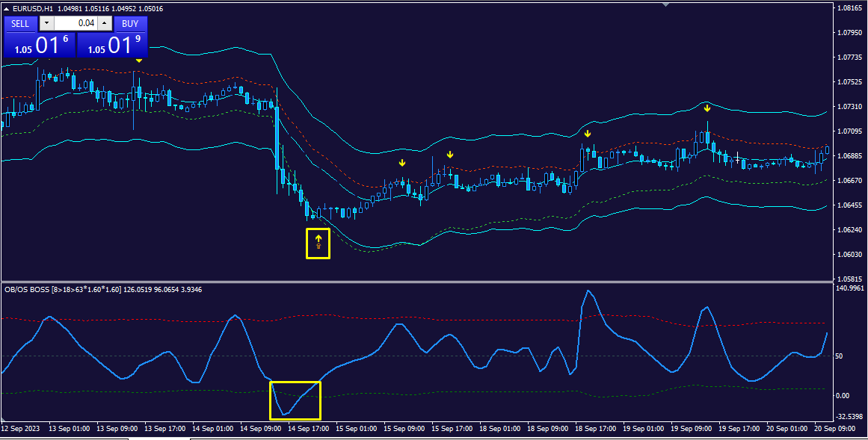Screen dimensions: 868x440
Task: Click the 140.9961 indicator scale value
Action: point(851,288)
